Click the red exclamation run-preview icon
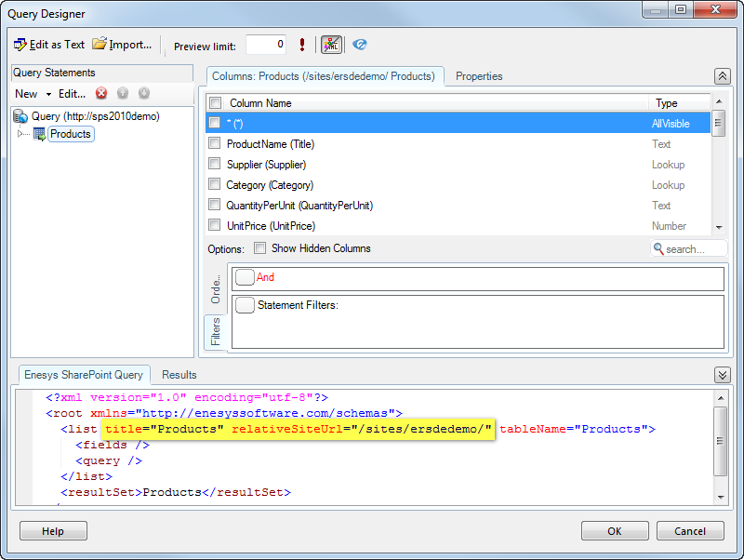 (302, 45)
